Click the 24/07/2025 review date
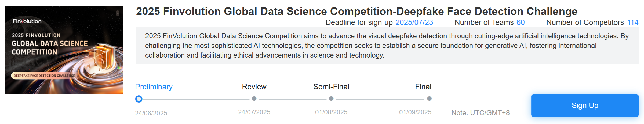The height and width of the screenshot is (124, 644). point(254,112)
